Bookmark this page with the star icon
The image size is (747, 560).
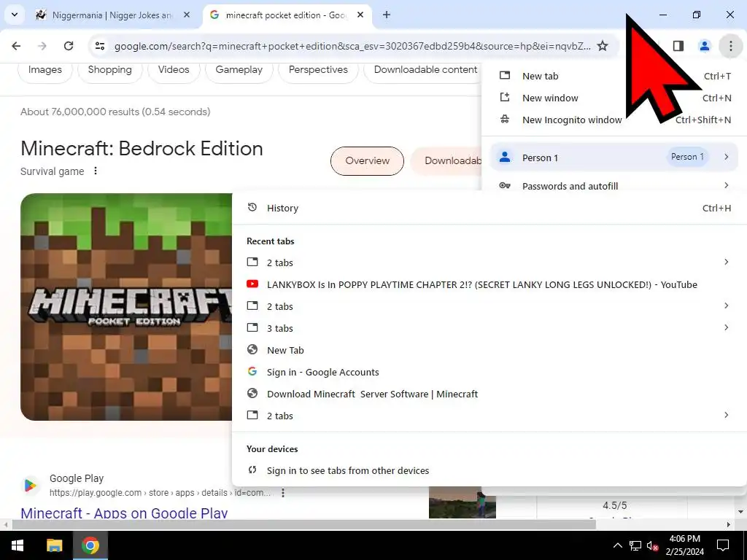(603, 46)
